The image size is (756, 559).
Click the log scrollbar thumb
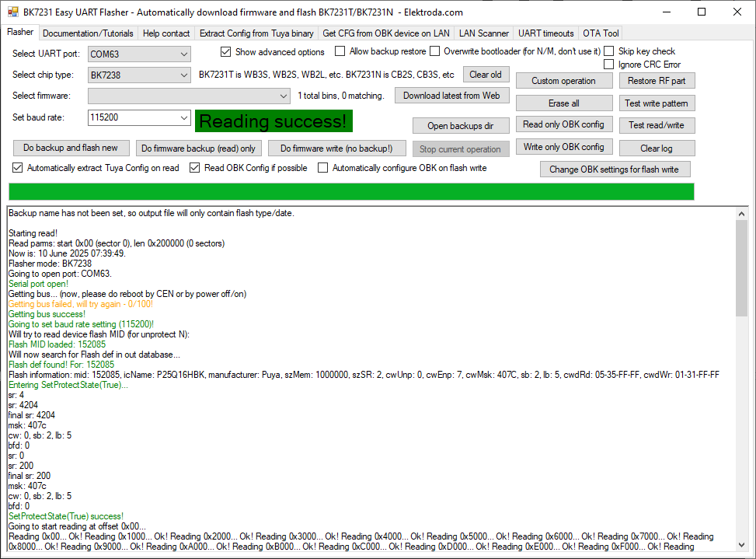[x=741, y=268]
